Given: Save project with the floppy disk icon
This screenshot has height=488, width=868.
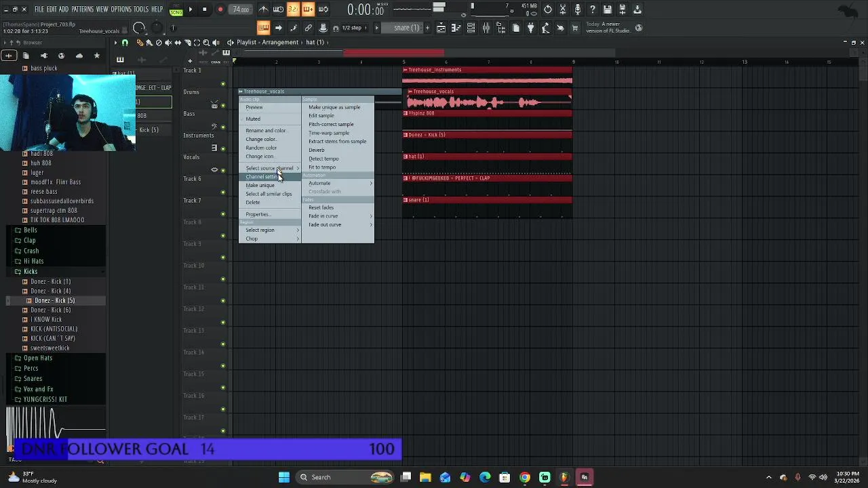Looking at the screenshot, I should (x=608, y=9).
